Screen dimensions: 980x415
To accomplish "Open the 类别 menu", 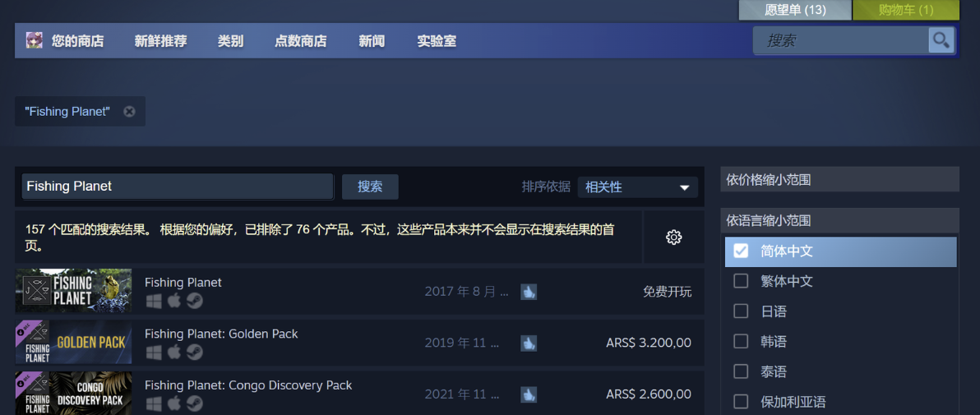I will point(231,41).
